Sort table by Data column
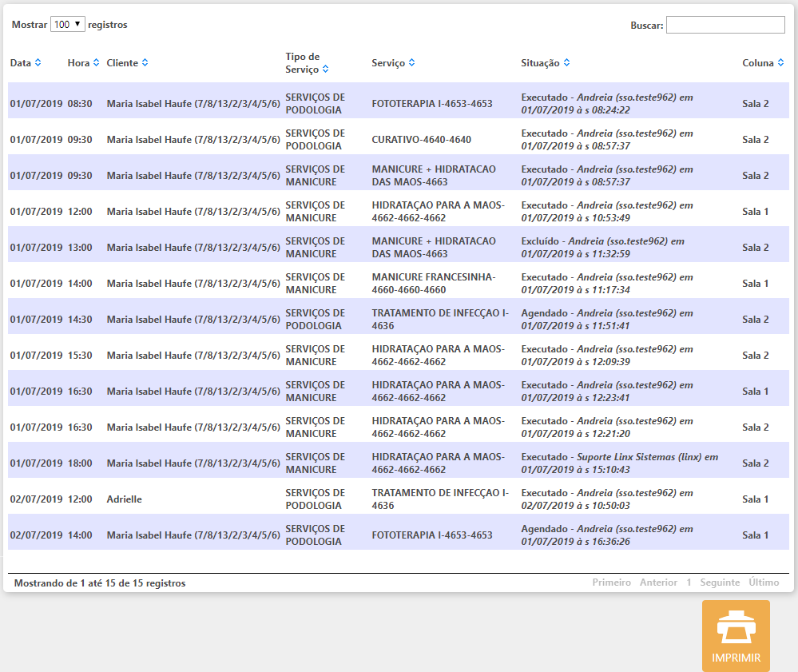The height and width of the screenshot is (672, 798). pyautogui.click(x=38, y=62)
